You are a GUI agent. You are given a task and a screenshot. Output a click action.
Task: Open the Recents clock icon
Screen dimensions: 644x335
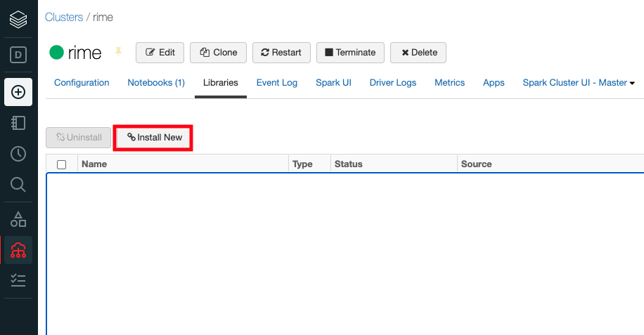pos(18,154)
